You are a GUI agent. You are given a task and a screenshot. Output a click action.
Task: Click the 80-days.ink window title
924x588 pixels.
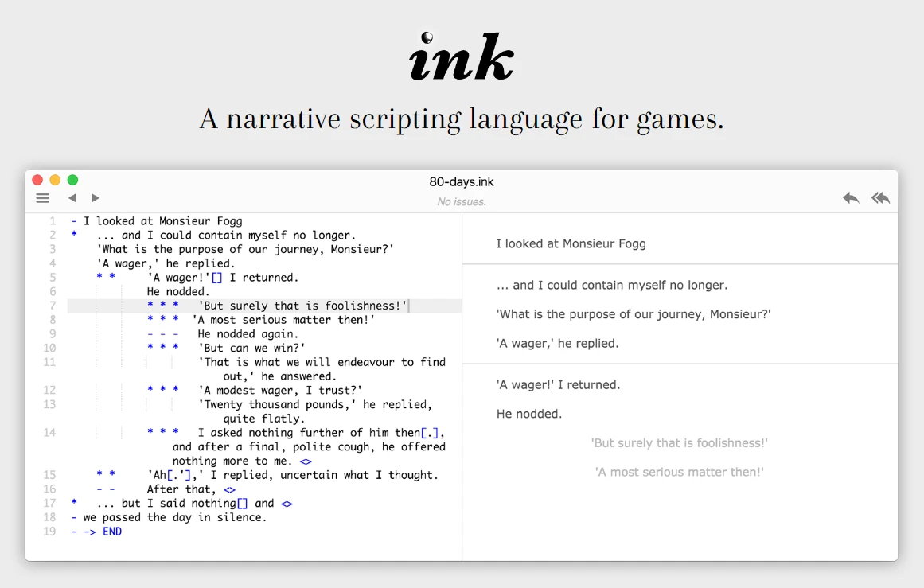pos(462,181)
